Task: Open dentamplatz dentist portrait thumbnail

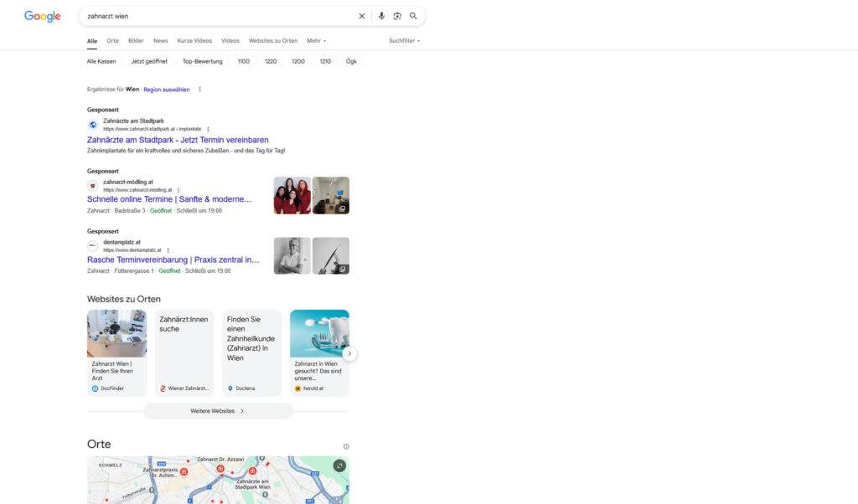Action: click(292, 255)
